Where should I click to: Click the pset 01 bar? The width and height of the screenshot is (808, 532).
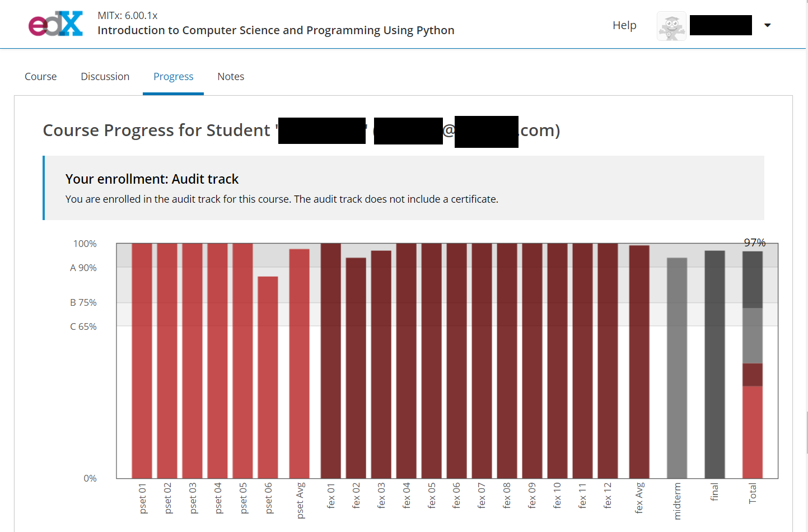pyautogui.click(x=142, y=361)
